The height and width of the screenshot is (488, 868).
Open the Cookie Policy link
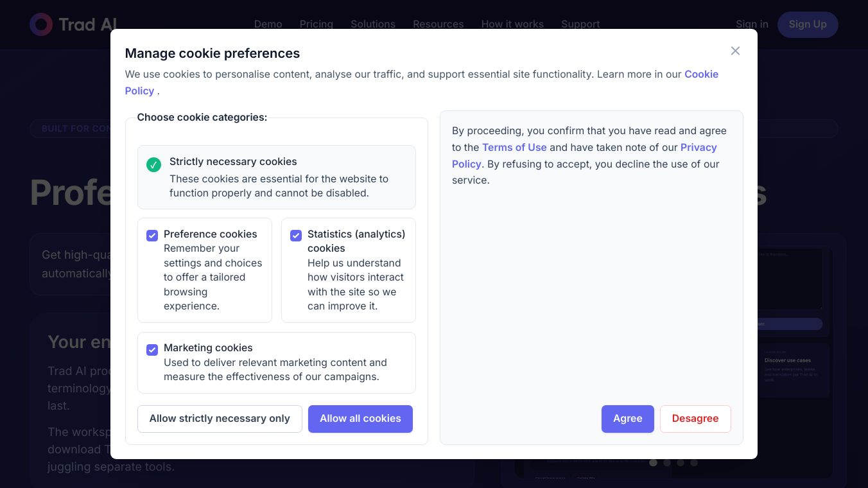coord(701,74)
